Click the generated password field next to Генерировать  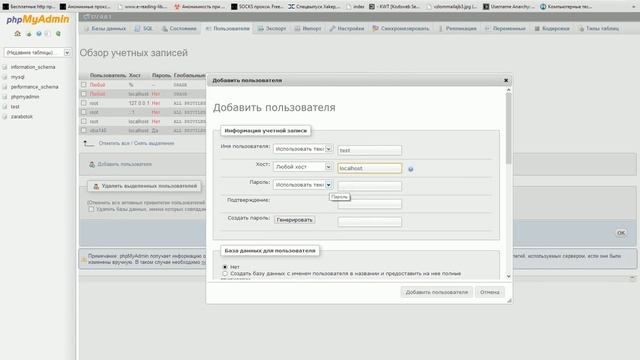point(369,222)
